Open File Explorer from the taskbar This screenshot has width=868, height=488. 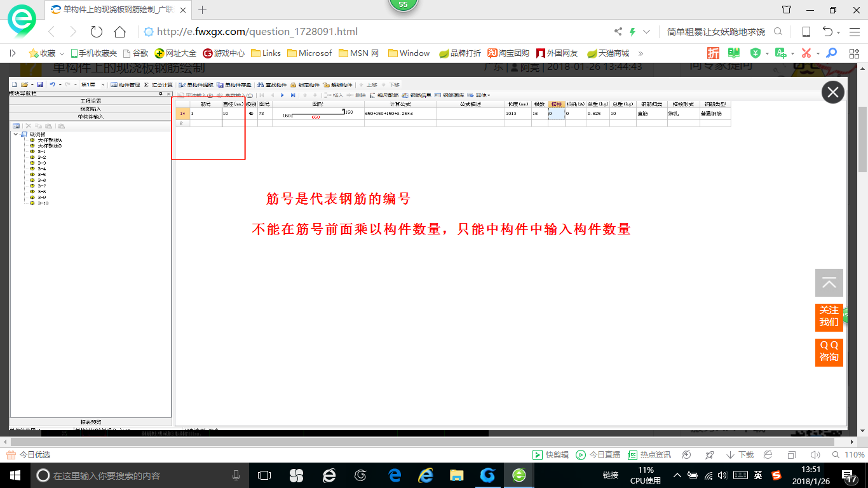tap(456, 475)
